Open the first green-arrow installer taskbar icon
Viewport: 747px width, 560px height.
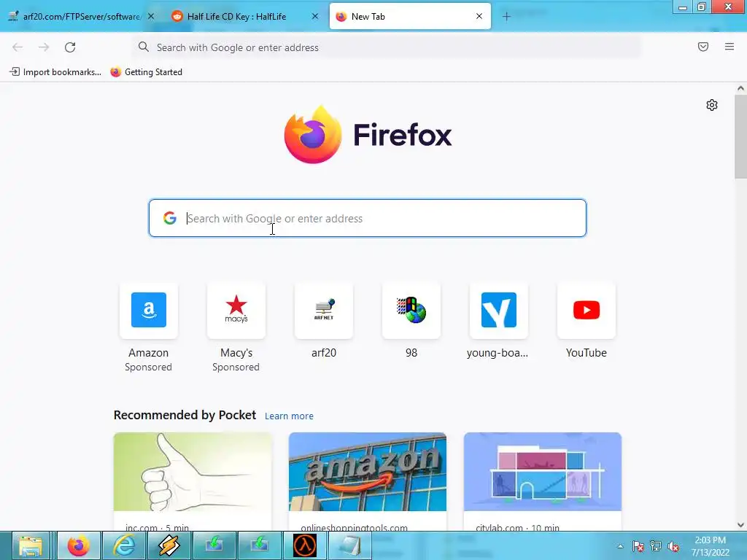tap(214, 545)
